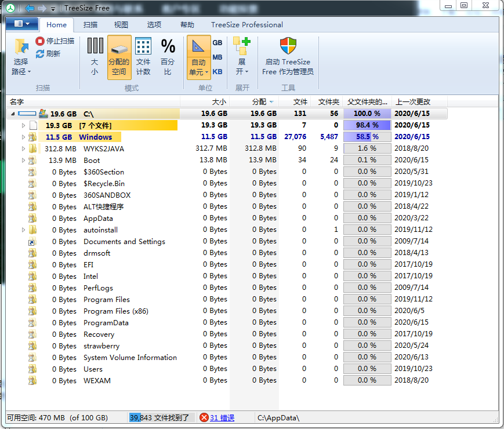Click the Program Files folder icon
The height and width of the screenshot is (429, 504).
tap(32, 300)
